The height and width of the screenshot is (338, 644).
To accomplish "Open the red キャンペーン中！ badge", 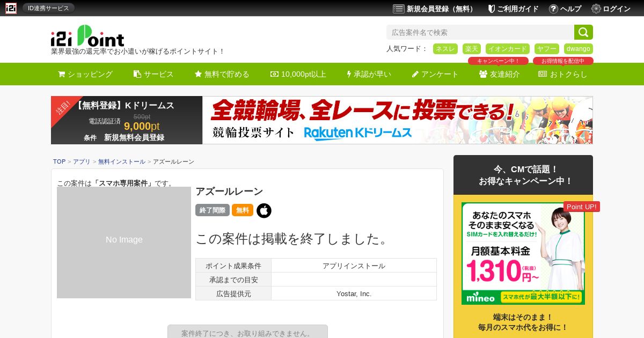I will [498, 61].
